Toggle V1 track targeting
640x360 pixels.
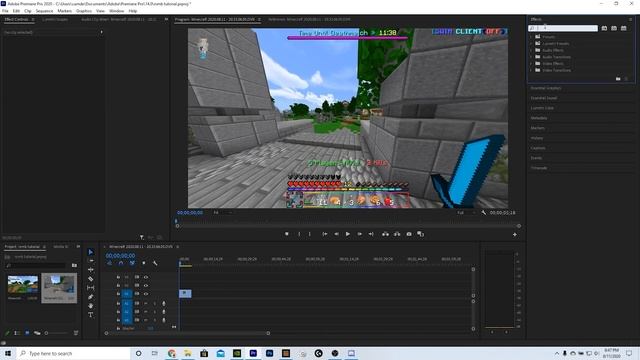pyautogui.click(x=127, y=293)
